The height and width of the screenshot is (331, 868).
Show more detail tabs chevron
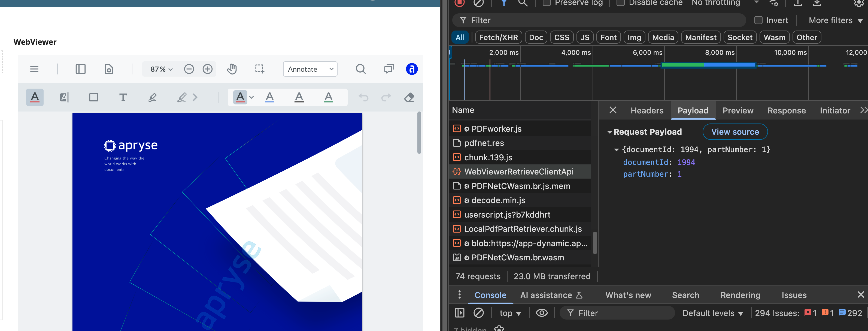coord(863,110)
